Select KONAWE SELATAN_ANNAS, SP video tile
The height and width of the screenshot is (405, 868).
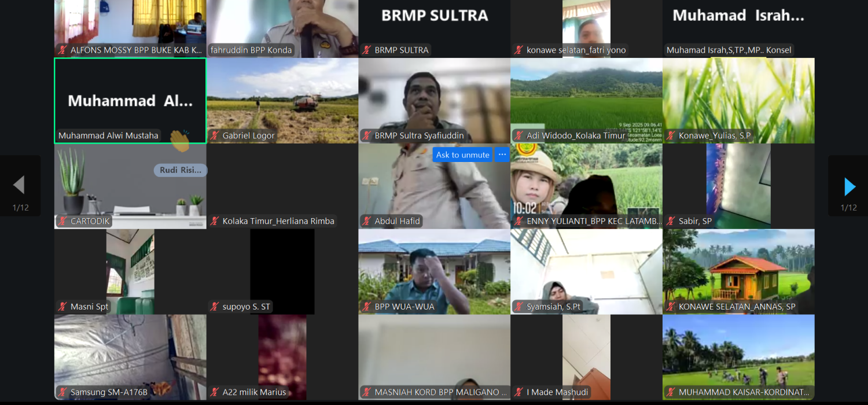coord(738,272)
